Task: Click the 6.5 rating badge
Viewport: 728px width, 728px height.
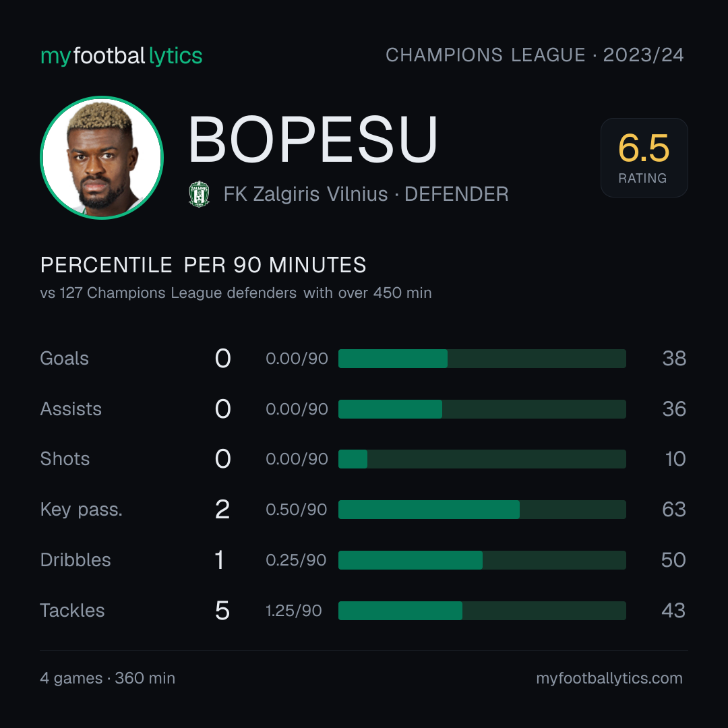Action: 644,157
